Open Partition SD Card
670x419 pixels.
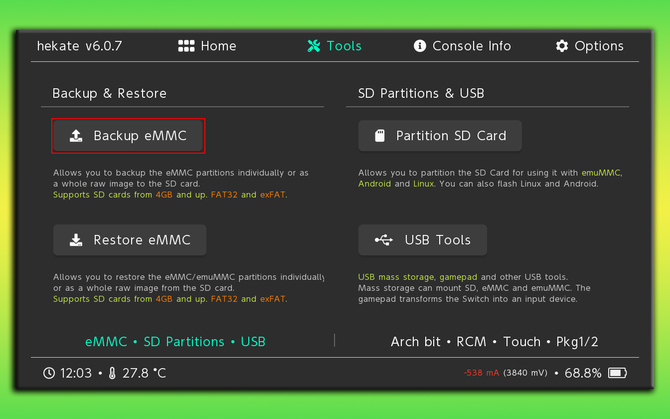(x=440, y=136)
